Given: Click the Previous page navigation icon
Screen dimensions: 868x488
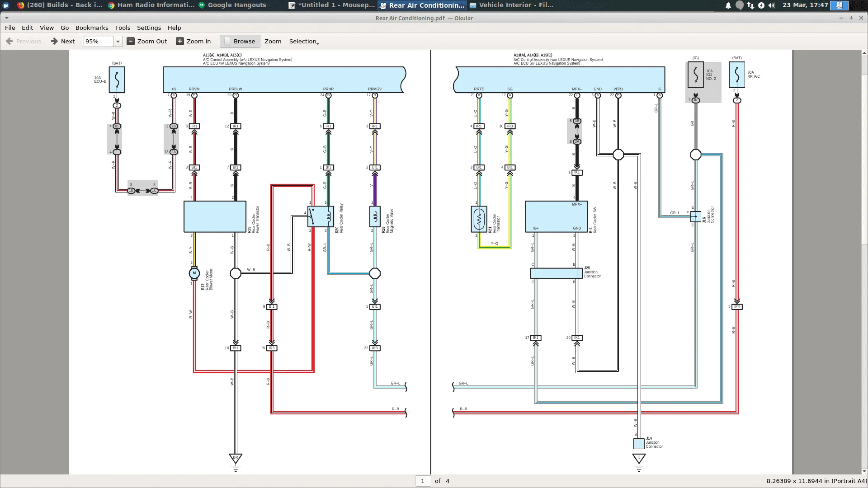Looking at the screenshot, I should point(8,41).
